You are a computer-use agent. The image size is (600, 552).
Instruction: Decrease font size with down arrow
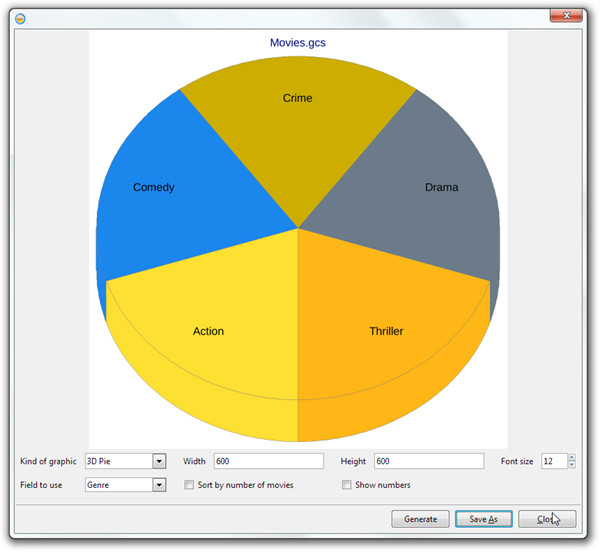click(572, 465)
